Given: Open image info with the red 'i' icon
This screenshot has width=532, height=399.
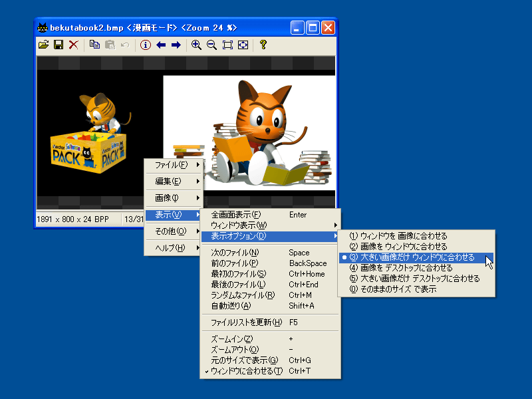Looking at the screenshot, I should [x=146, y=45].
